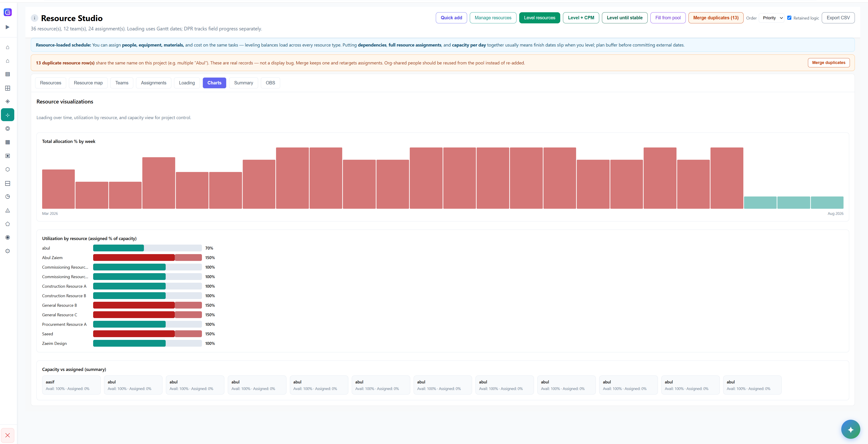The image size is (868, 444).
Task: Open the Teams tab
Action: (122, 83)
